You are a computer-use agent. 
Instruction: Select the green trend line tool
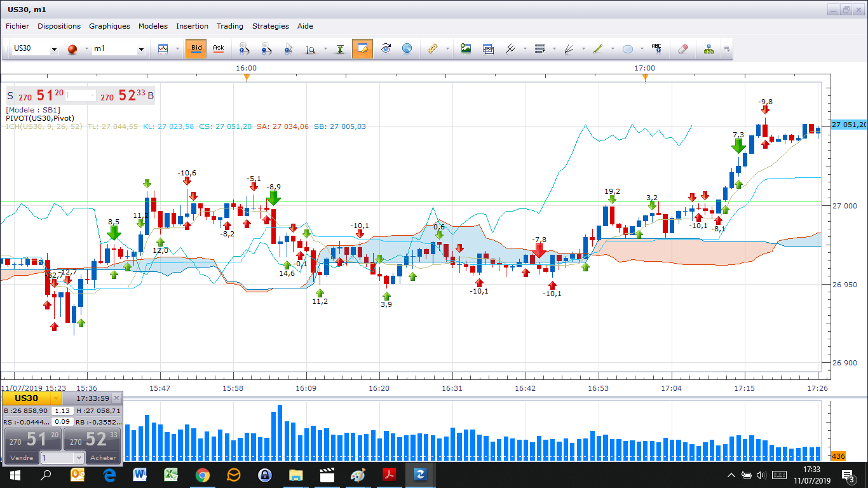[598, 49]
